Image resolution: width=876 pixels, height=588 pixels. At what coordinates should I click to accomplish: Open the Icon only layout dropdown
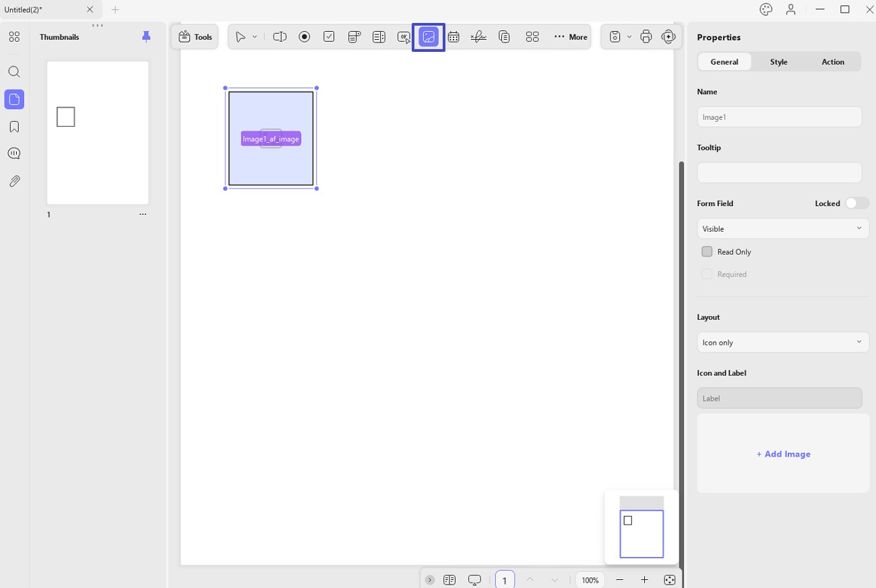point(783,342)
